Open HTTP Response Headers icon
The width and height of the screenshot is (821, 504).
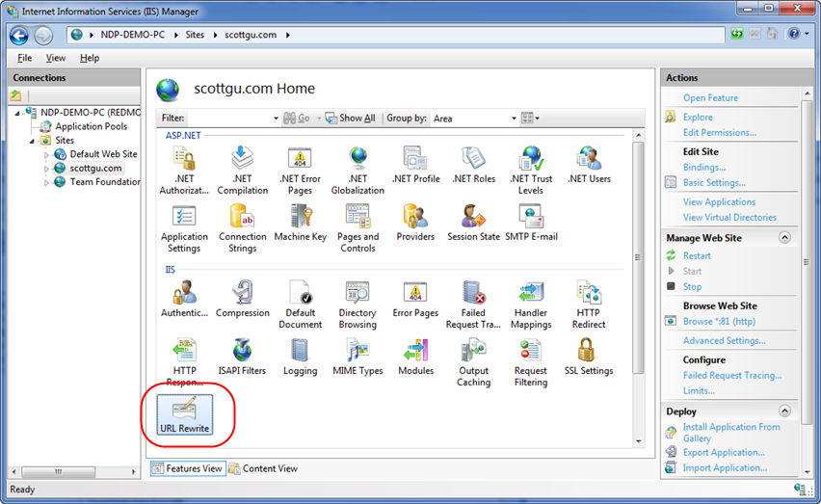pos(184,362)
